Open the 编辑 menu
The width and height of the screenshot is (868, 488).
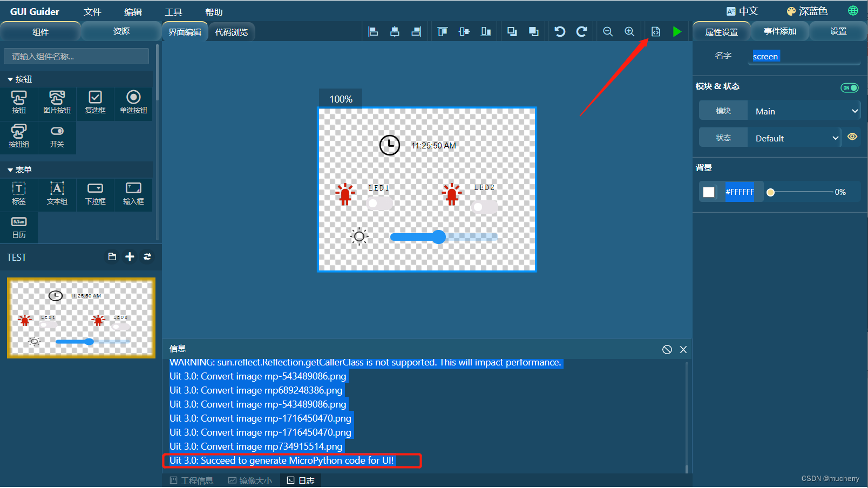point(133,12)
